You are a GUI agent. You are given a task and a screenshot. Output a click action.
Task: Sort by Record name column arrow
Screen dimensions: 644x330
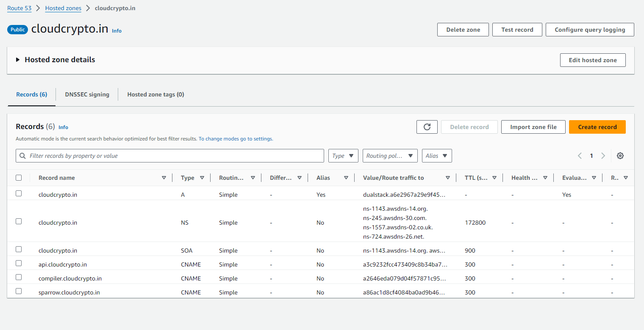[164, 178]
